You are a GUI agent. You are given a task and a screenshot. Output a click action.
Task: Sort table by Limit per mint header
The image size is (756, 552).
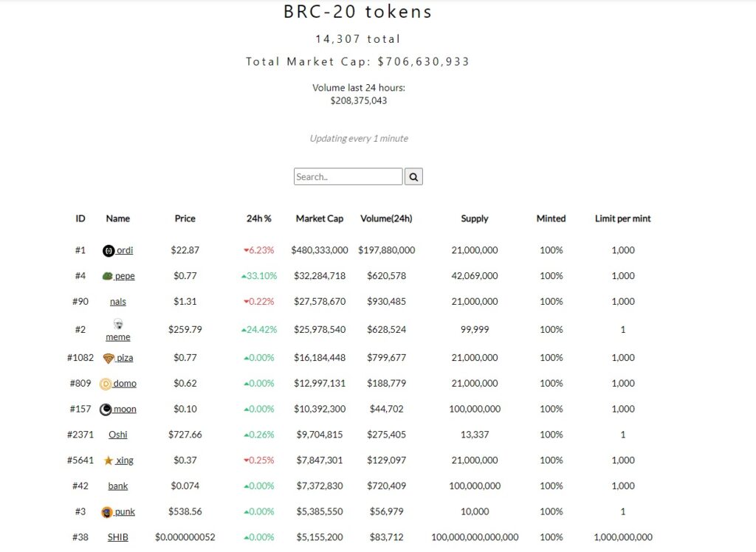[622, 218]
